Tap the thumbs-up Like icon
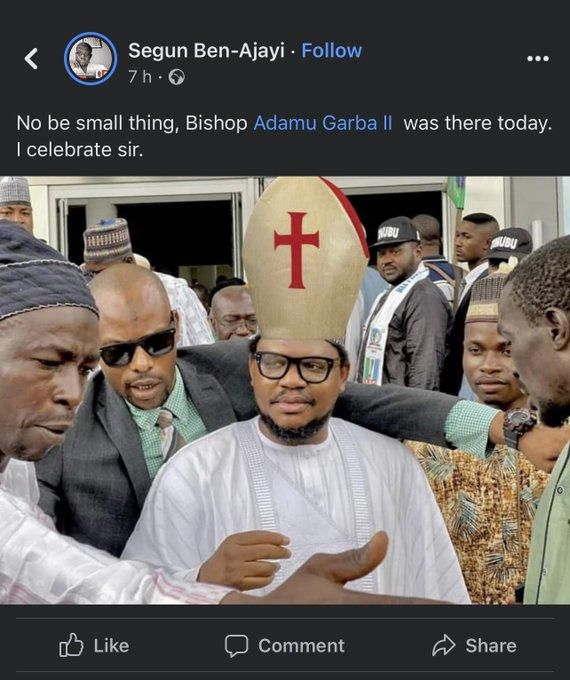 coord(71,645)
